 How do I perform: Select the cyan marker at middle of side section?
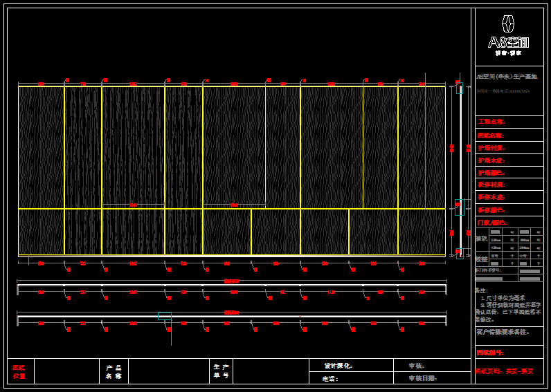pyautogui.click(x=459, y=204)
